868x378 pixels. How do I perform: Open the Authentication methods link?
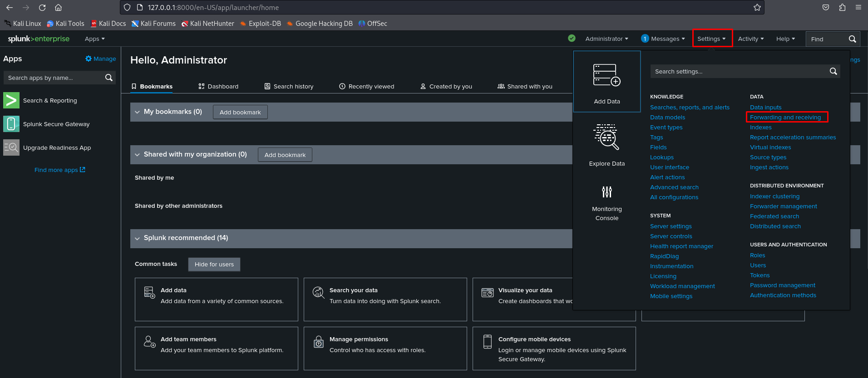pyautogui.click(x=783, y=295)
